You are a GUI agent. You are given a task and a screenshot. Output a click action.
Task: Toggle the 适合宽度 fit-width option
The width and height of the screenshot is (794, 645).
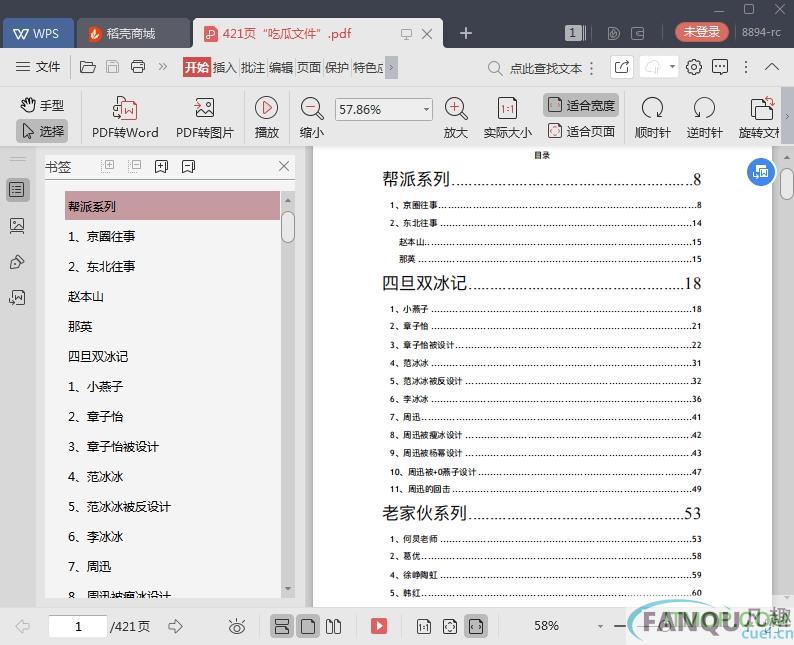tap(581, 105)
